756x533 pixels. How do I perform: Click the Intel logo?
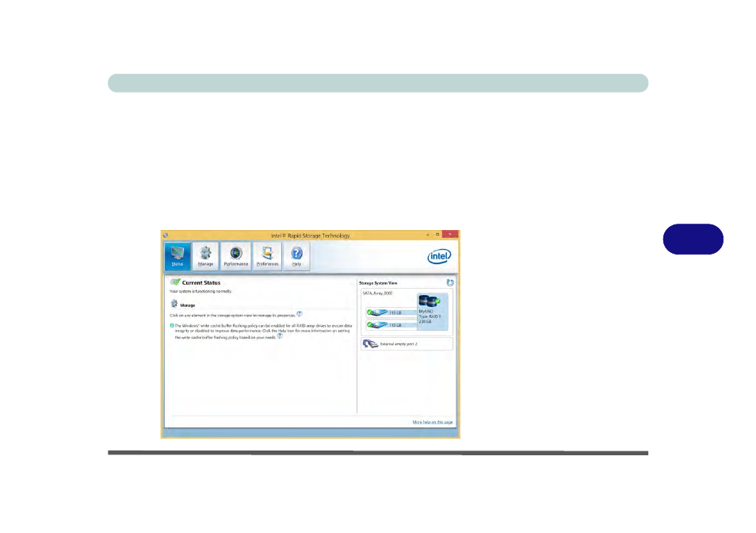[439, 256]
